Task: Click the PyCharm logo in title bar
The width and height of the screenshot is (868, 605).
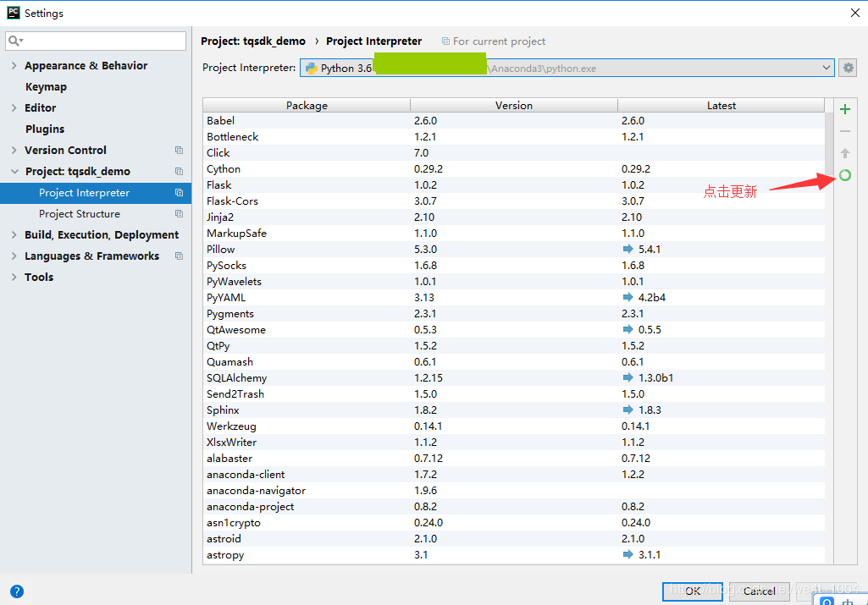Action: (x=14, y=13)
